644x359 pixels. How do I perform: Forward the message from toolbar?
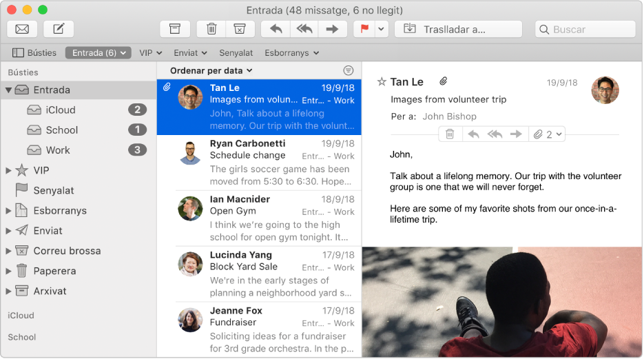(x=331, y=29)
